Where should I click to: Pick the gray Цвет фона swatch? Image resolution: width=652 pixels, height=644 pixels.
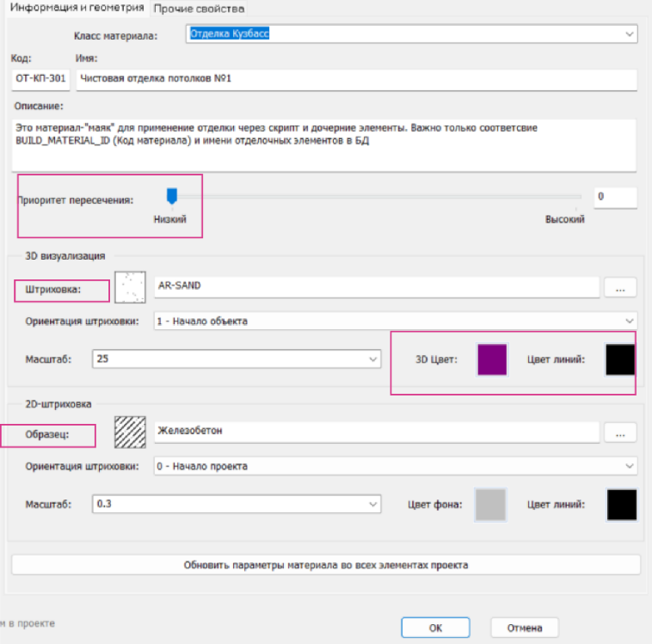pyautogui.click(x=490, y=505)
